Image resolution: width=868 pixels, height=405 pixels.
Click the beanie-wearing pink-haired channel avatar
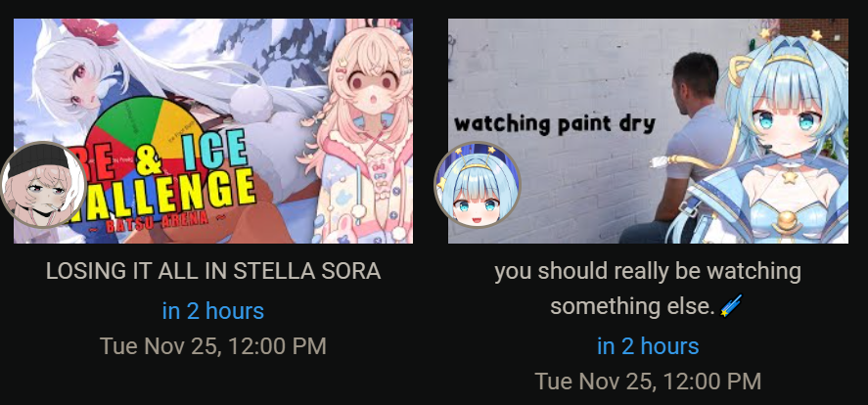43,185
